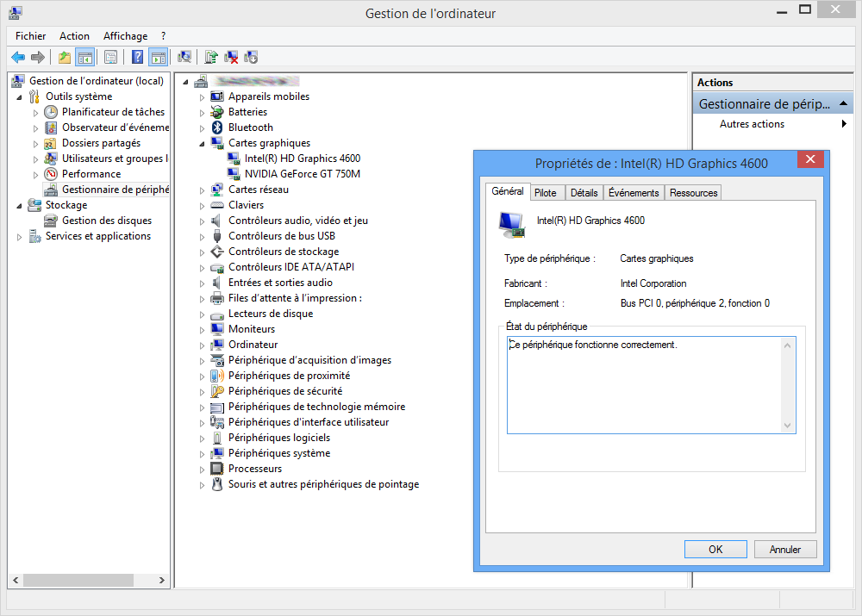Viewport: 862px width, 616px height.
Task: Collapse the Cartes graphiques tree node
Action: [x=203, y=143]
